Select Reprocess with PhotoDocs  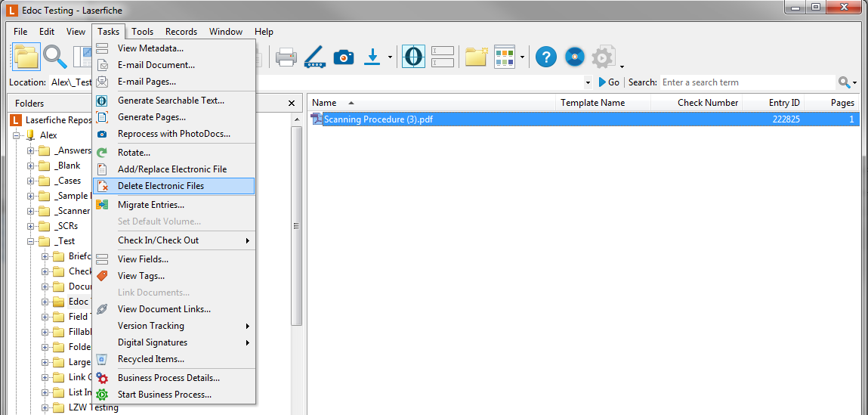174,134
